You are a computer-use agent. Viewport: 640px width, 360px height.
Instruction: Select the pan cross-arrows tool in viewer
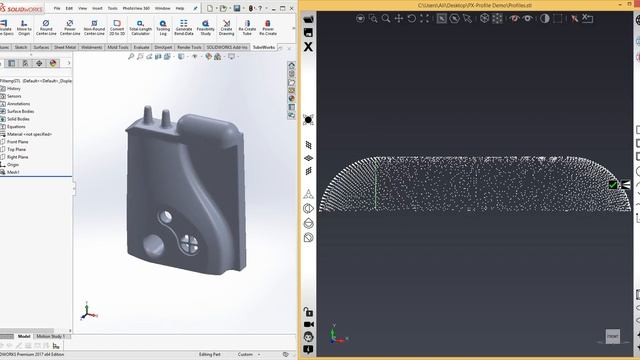coord(399,18)
